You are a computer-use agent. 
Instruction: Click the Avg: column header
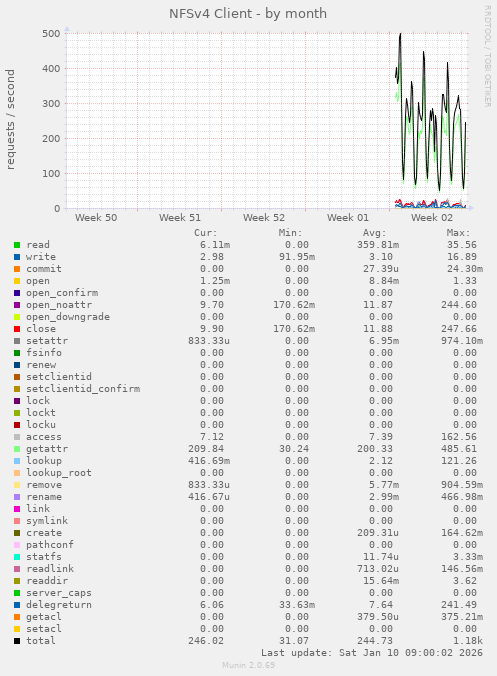coord(375,233)
